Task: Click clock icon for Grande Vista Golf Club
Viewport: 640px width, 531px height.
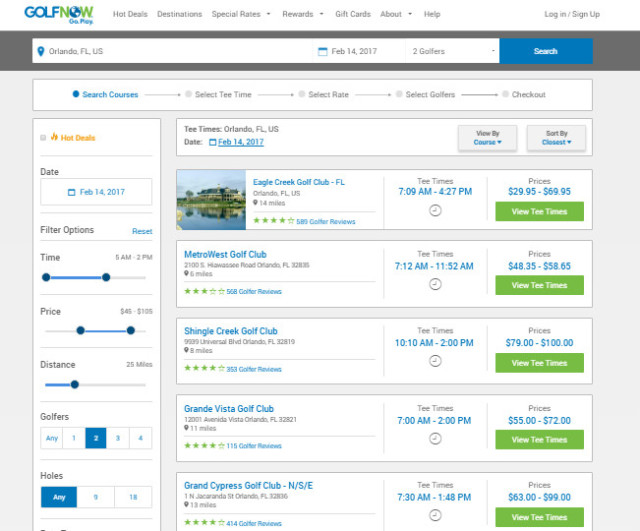Action: 435,438
